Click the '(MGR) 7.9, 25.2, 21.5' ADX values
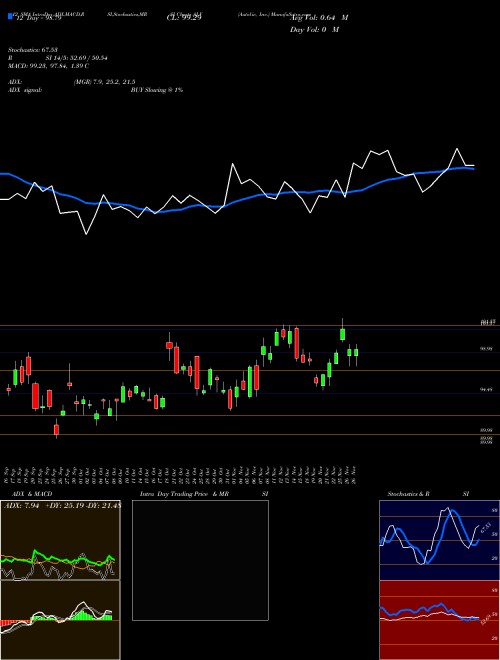The height and width of the screenshot is (660, 500). click(104, 82)
